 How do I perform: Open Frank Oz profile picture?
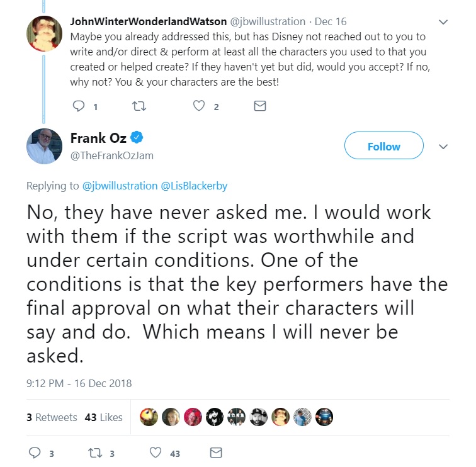(44, 146)
